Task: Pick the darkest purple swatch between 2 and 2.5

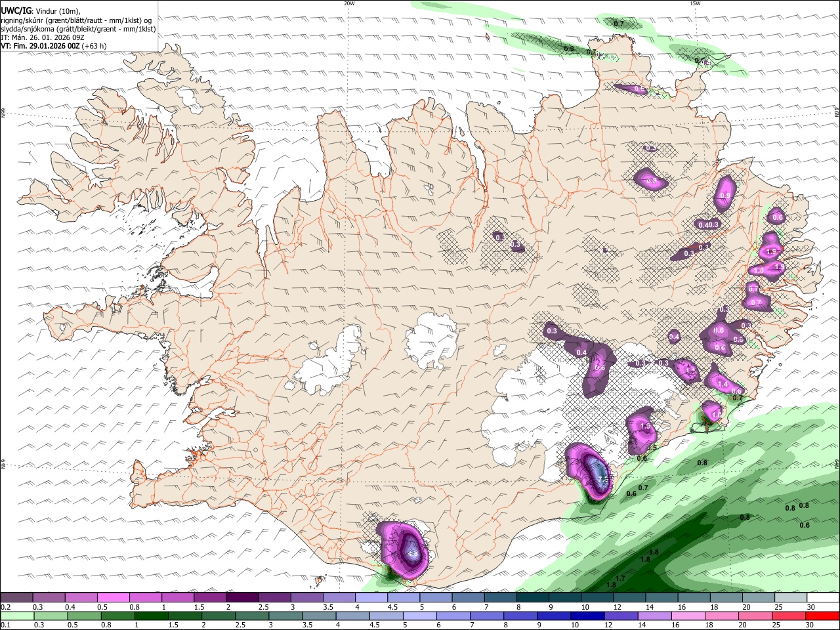Action: click(x=242, y=598)
